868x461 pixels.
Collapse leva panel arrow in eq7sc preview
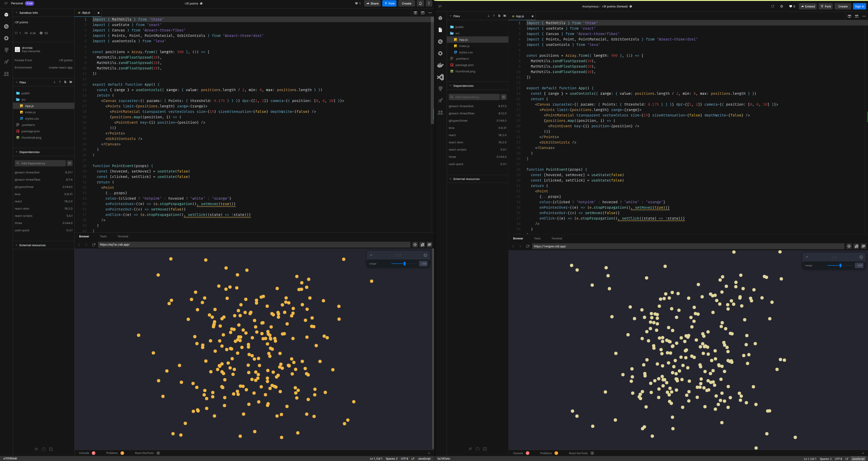[x=371, y=255]
